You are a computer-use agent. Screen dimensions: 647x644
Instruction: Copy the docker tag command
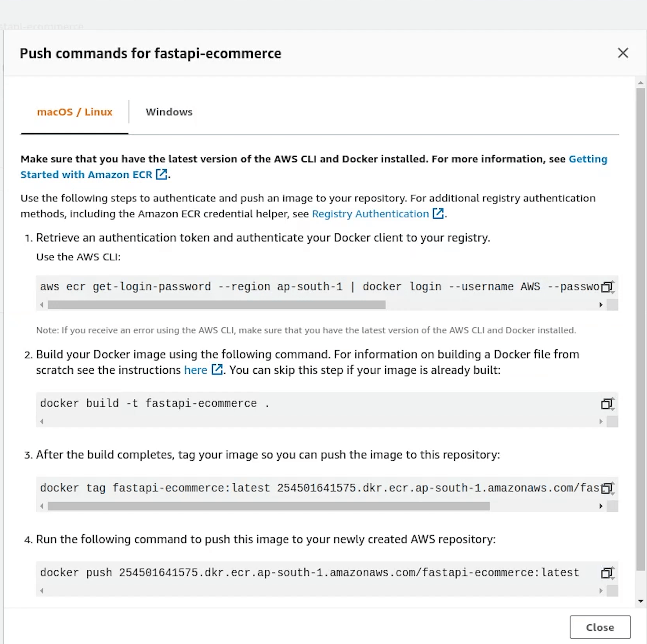[x=607, y=488]
